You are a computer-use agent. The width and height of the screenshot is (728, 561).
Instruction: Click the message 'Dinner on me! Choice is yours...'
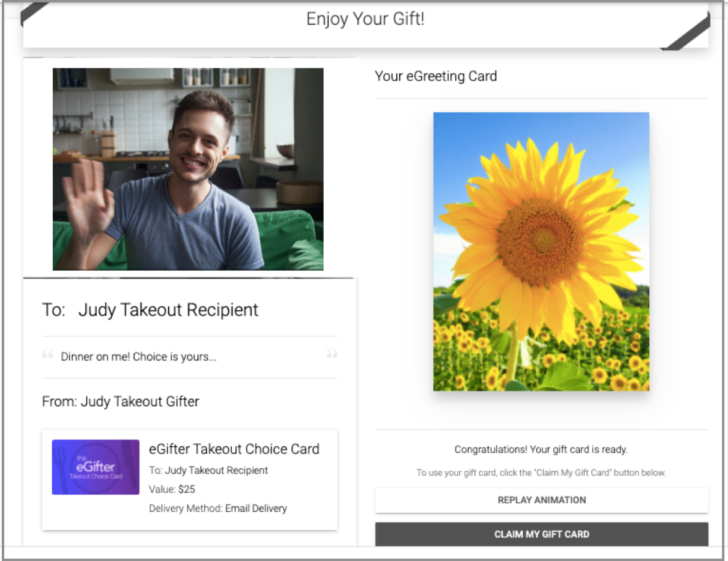(x=139, y=357)
